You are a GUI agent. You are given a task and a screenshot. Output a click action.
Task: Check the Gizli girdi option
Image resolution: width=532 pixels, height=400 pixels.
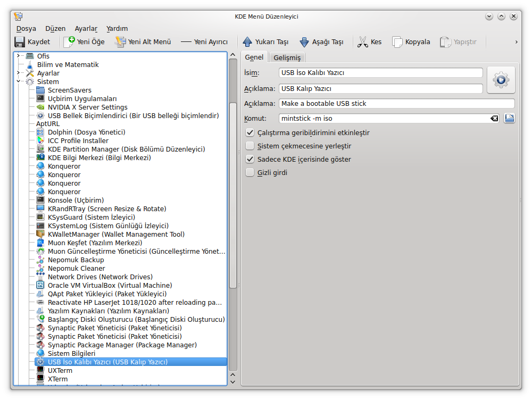(x=250, y=172)
